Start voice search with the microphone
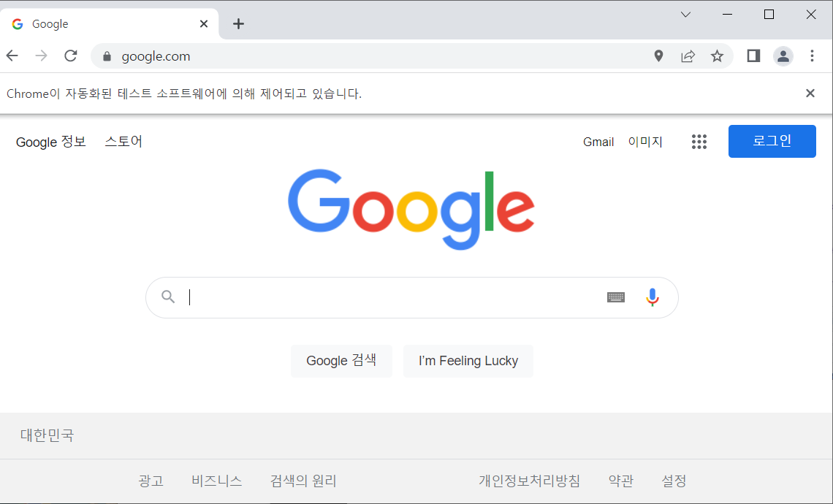 click(x=653, y=297)
